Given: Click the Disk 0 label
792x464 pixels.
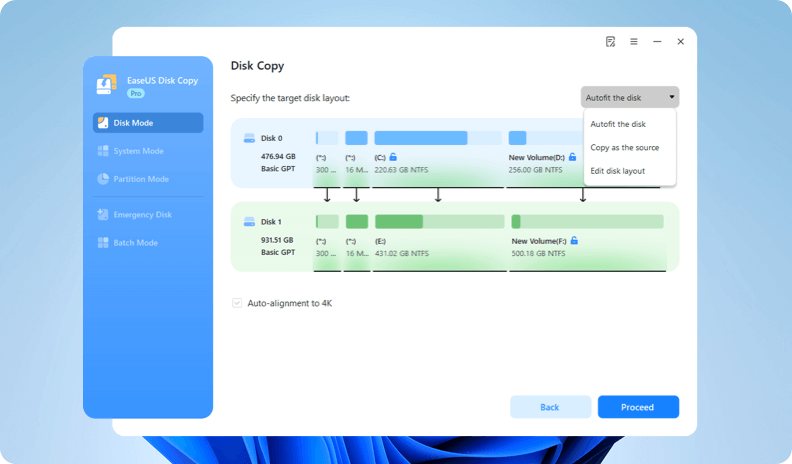Looking at the screenshot, I should (x=272, y=138).
